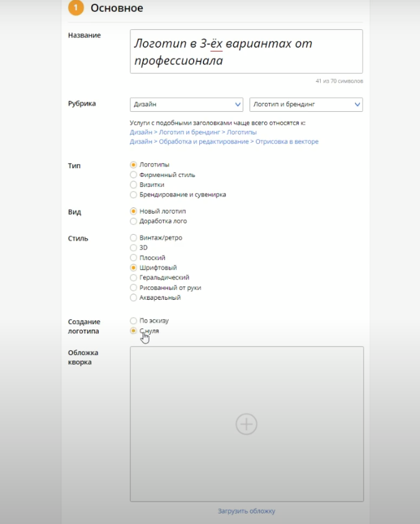420x524 pixels.
Task: Click the Название title text field
Action: click(246, 52)
